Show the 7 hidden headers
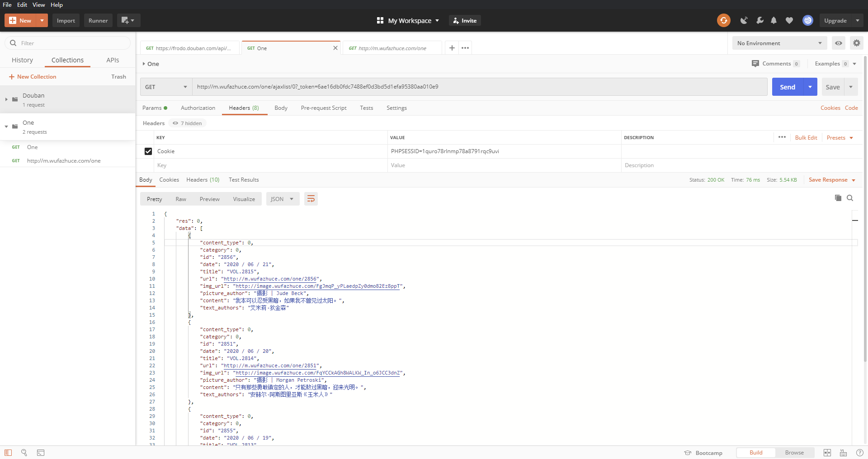Screen dimensions: 868x459 point(188,123)
